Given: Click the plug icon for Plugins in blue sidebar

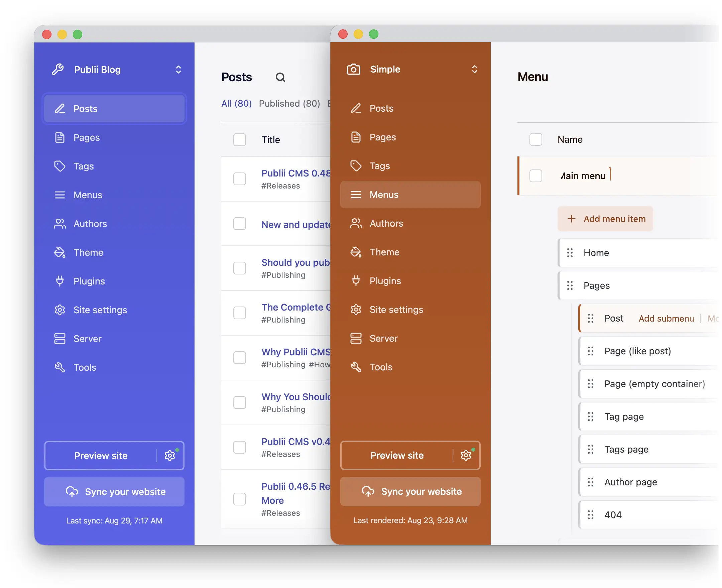Looking at the screenshot, I should coord(60,281).
